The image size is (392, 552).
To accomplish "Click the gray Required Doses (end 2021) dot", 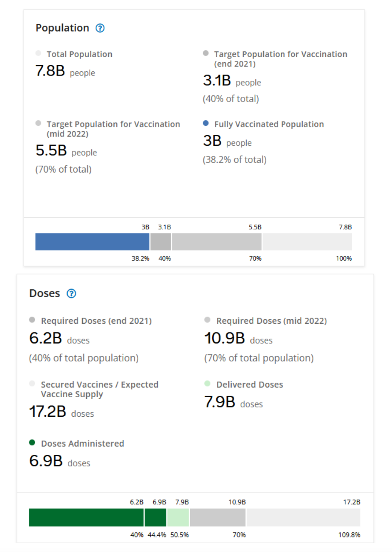I will tap(32, 320).
